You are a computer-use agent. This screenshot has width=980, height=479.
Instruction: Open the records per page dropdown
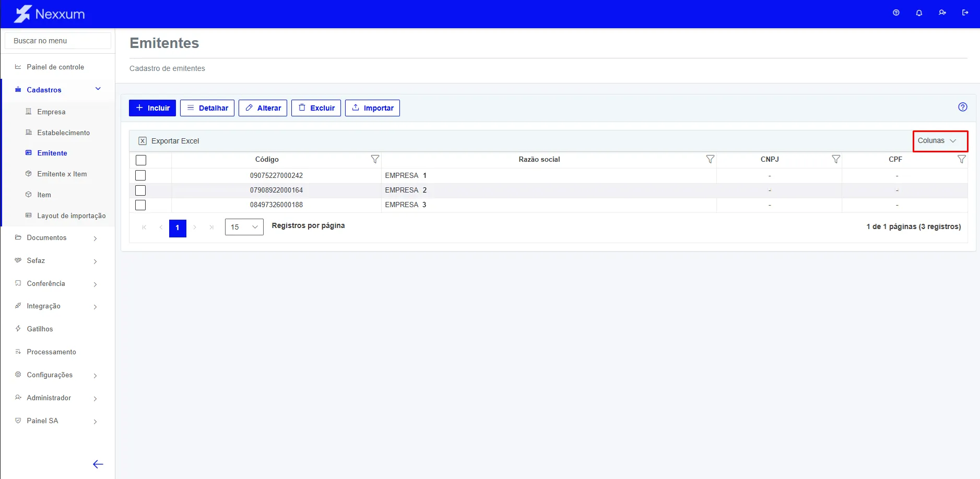coord(244,227)
